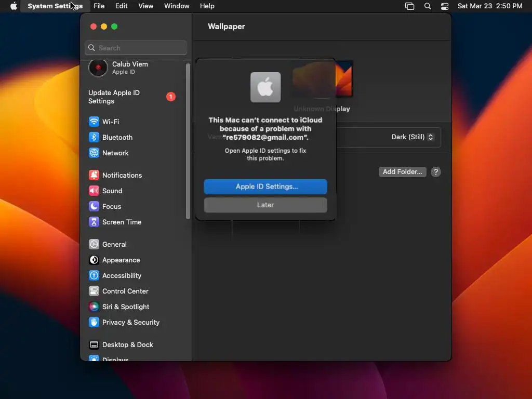Open the Help menu
The image size is (532, 399).
coord(207,6)
